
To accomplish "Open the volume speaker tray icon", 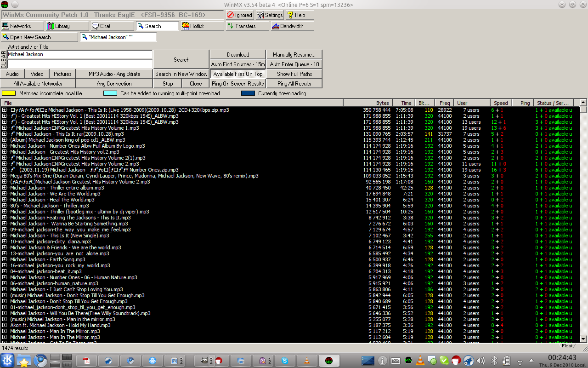I will 481,361.
